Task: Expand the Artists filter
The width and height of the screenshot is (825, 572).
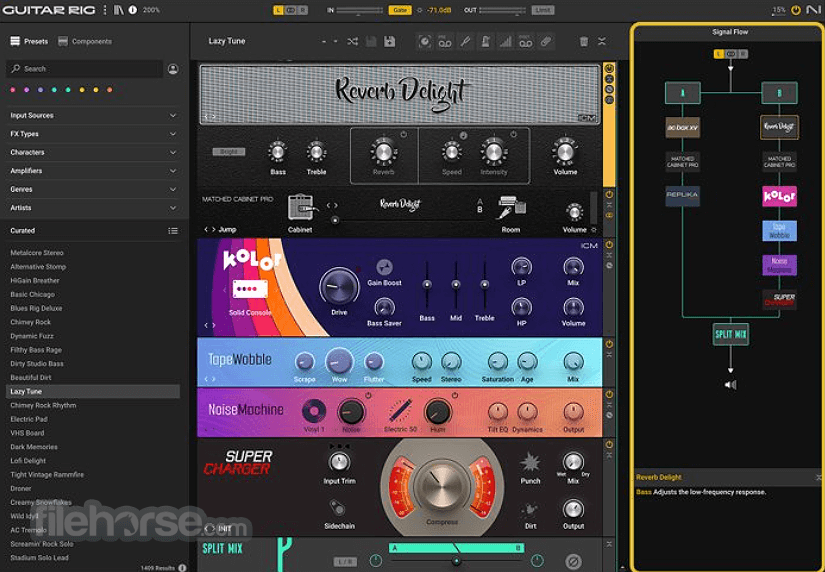Action: point(94,207)
